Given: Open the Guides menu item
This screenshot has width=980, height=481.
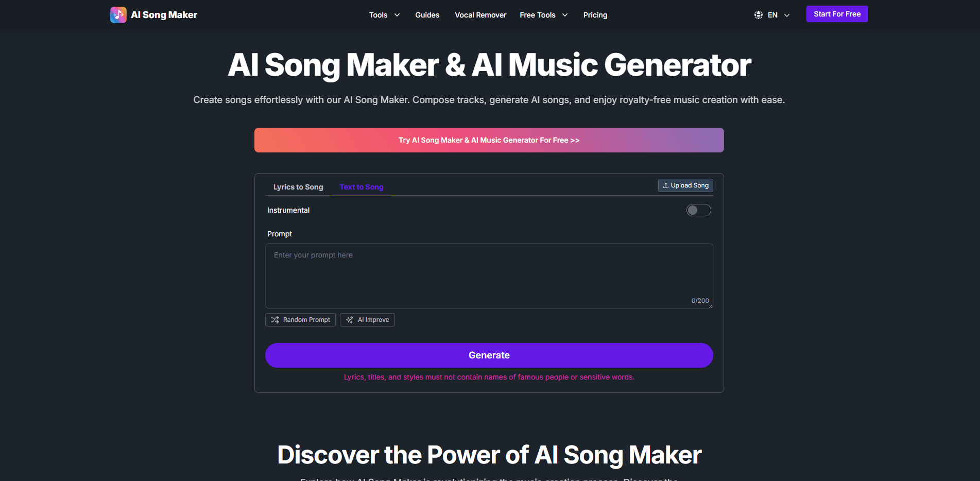Looking at the screenshot, I should 427,15.
